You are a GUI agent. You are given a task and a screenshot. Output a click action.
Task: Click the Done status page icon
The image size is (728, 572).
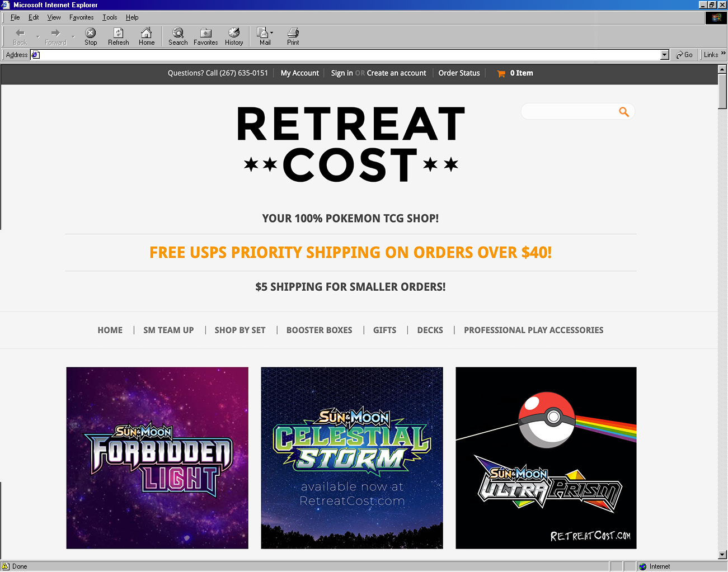(x=6, y=566)
